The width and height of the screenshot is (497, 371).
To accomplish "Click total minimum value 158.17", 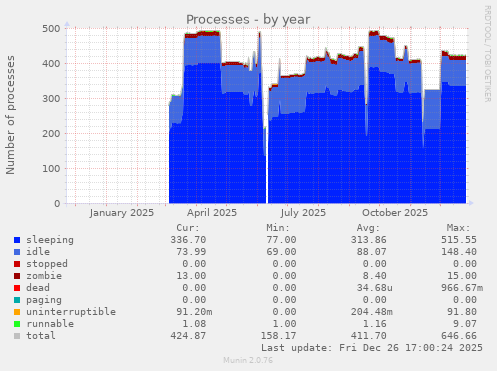I will tap(278, 336).
